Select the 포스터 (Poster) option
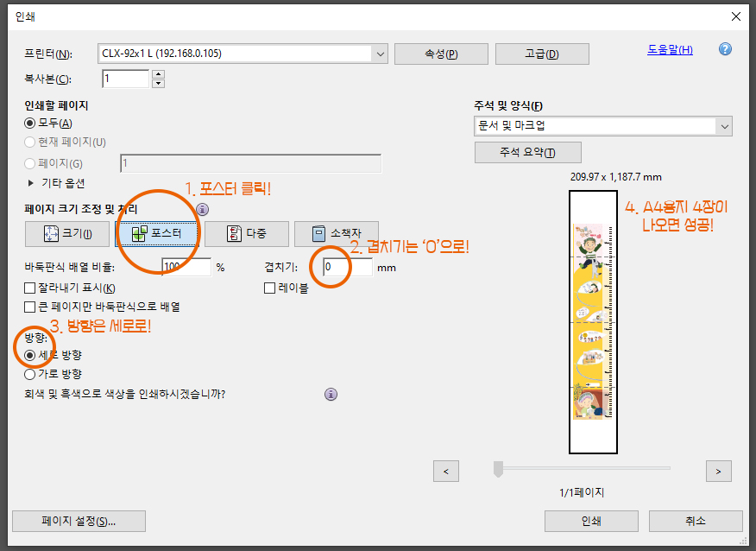This screenshot has height=551, width=756. point(156,234)
